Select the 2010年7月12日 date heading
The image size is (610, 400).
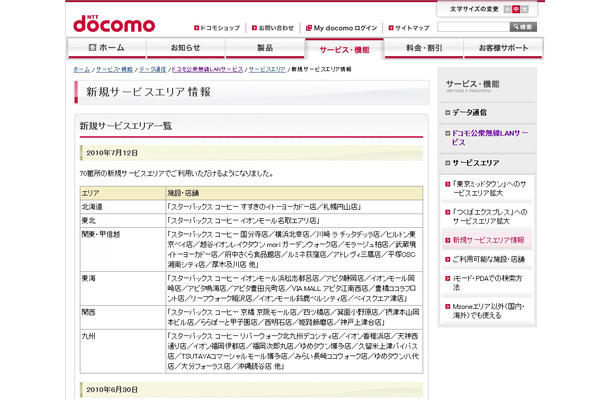click(x=112, y=153)
